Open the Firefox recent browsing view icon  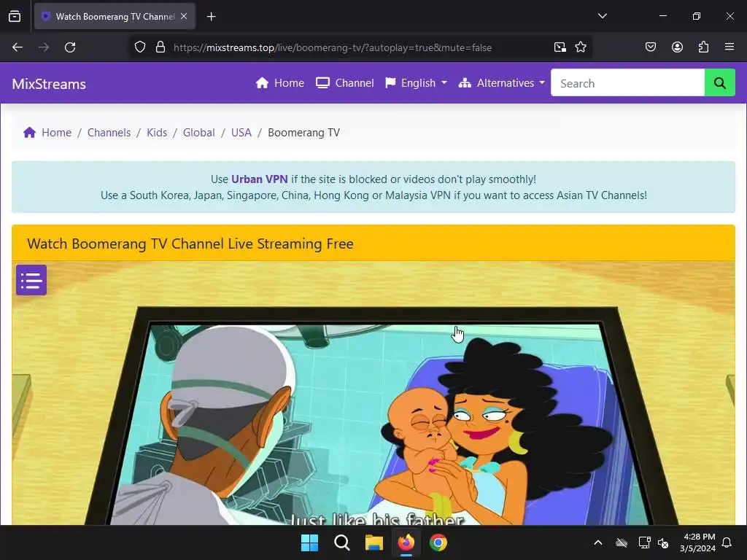tap(15, 17)
